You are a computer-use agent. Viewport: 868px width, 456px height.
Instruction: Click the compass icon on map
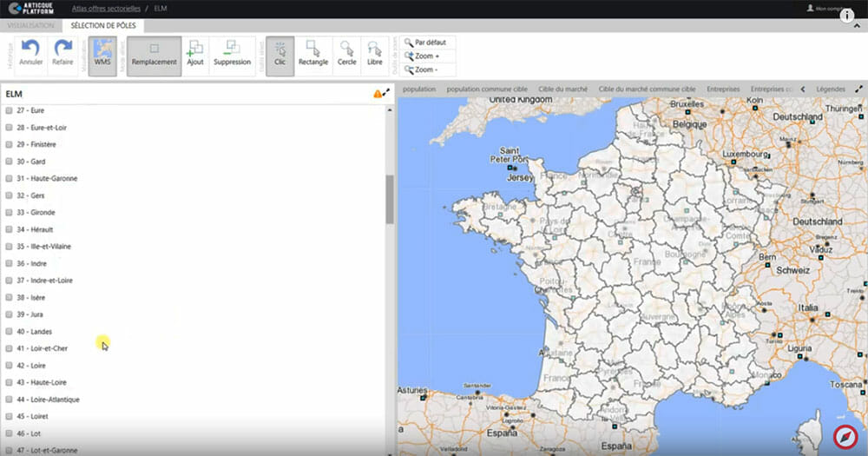(845, 437)
